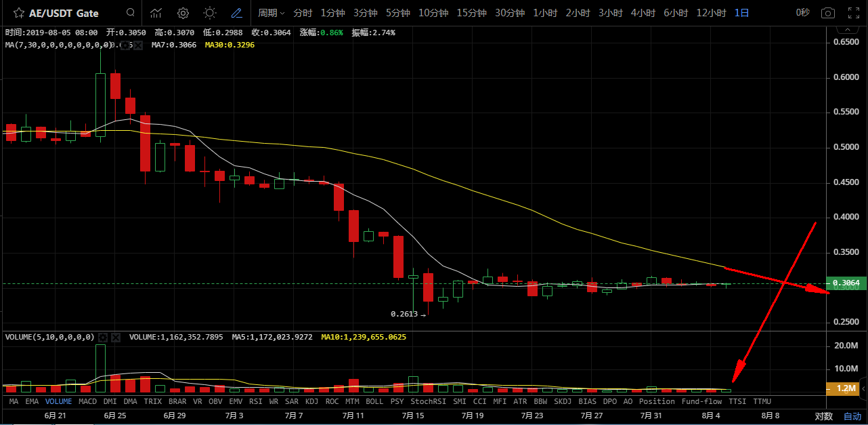Enable the WR indicator
The image size is (868, 425).
(x=274, y=401)
